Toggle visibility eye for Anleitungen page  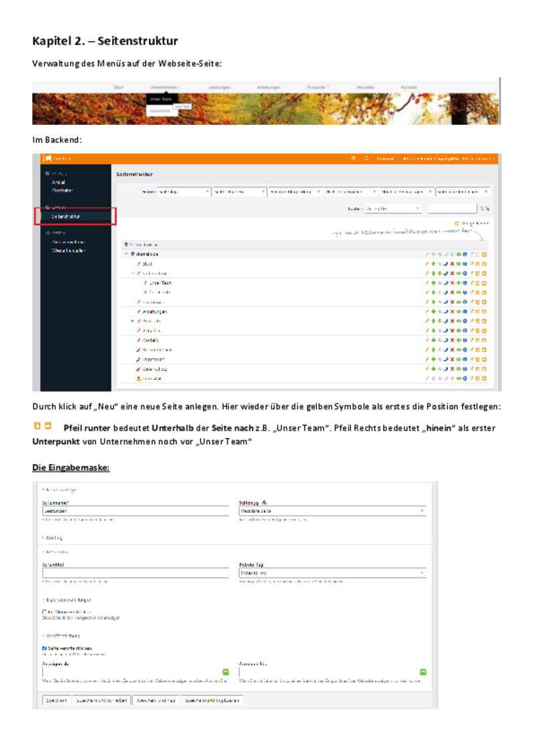459,311
